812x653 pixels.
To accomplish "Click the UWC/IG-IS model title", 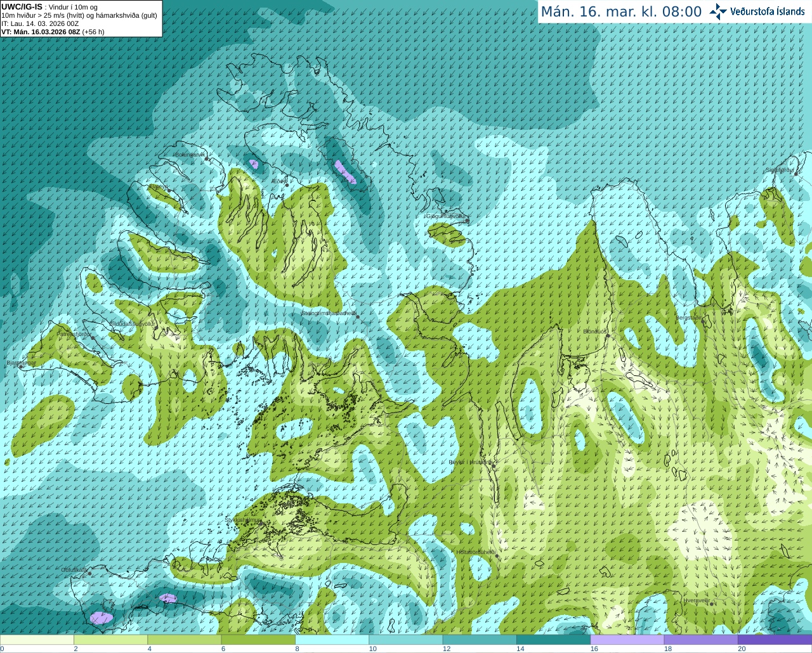I will click(22, 7).
